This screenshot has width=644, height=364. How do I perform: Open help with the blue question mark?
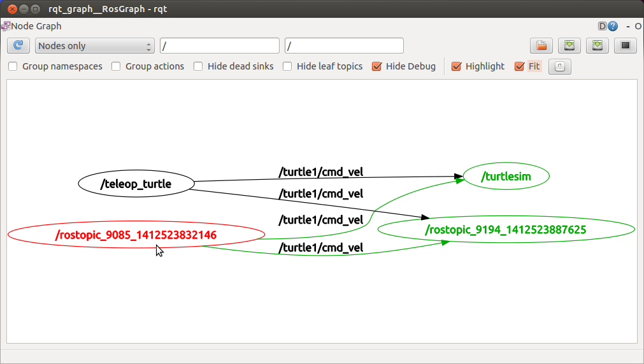click(x=613, y=26)
